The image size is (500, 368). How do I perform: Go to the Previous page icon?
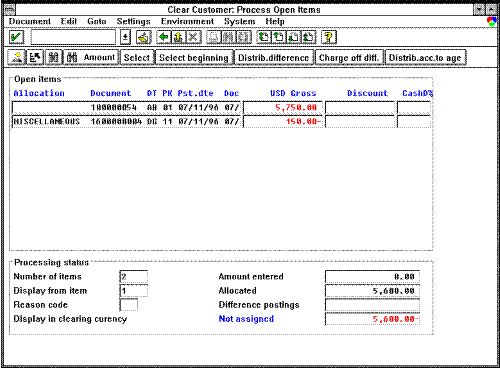[278, 37]
